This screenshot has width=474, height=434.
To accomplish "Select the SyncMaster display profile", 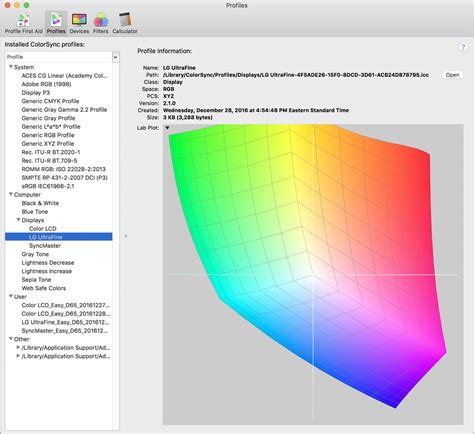I will point(45,246).
